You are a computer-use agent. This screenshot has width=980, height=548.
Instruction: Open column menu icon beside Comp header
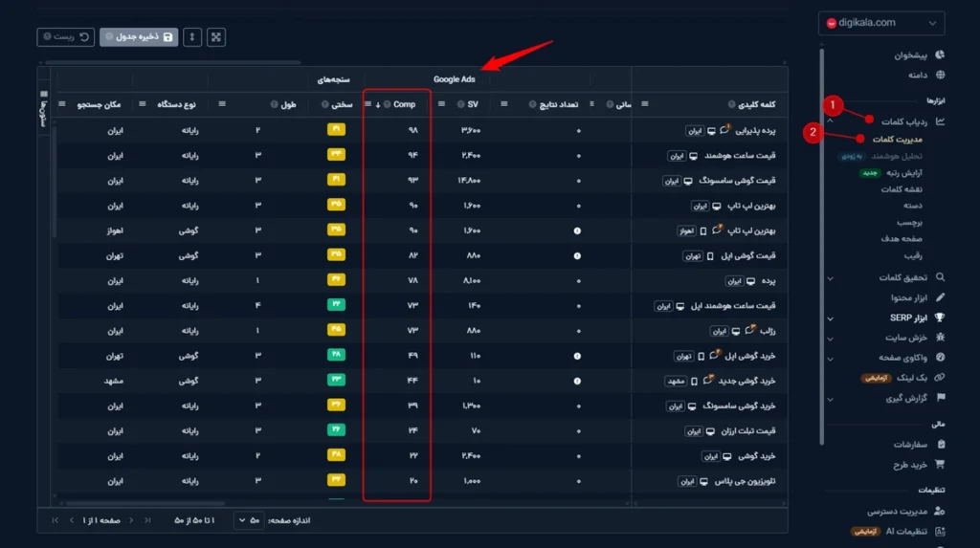coord(367,103)
